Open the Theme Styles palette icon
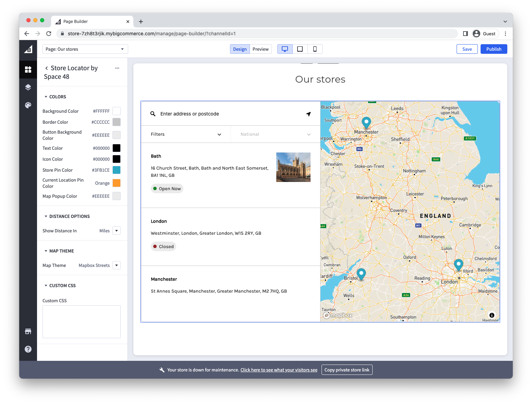 (28, 105)
